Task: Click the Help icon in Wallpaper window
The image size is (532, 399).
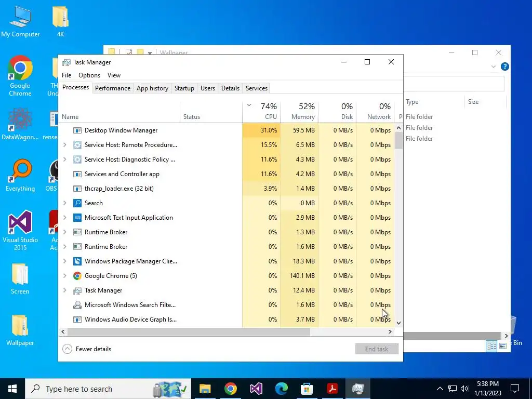Action: (x=504, y=66)
